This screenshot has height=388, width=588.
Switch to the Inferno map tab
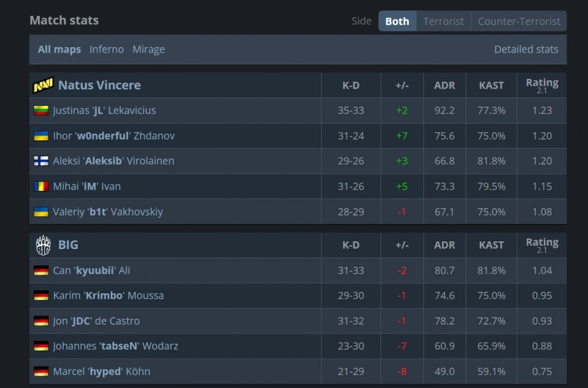pyautogui.click(x=107, y=49)
